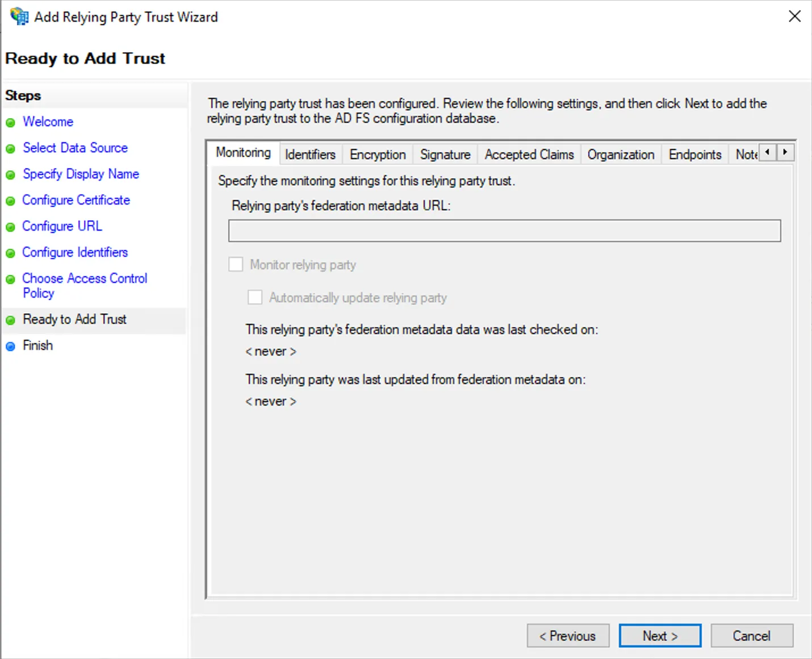Click the federation metadata URL input field
Viewport: 812px width, 659px height.
click(504, 231)
